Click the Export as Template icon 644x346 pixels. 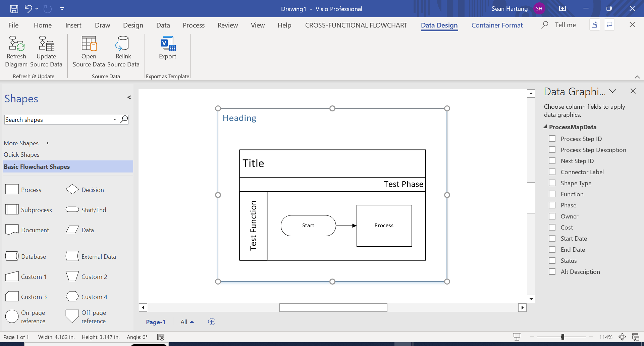pos(168,44)
